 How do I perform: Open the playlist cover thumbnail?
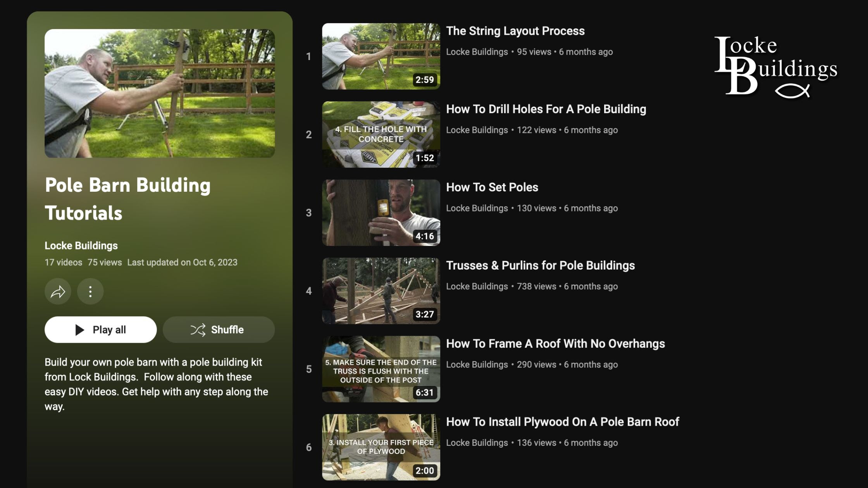coord(160,93)
